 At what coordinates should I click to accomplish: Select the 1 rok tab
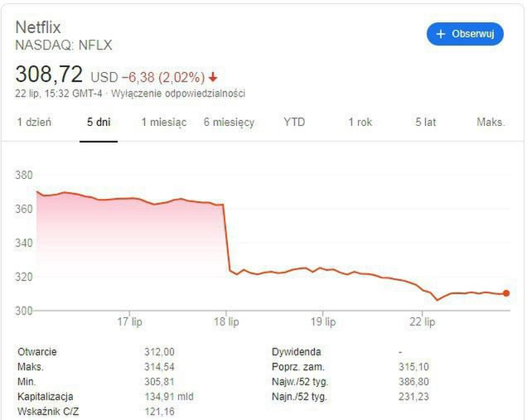pos(360,123)
